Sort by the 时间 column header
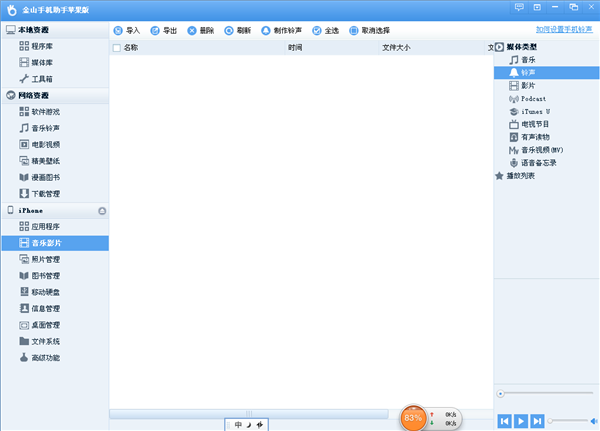The height and width of the screenshot is (431, 600). pos(332,47)
